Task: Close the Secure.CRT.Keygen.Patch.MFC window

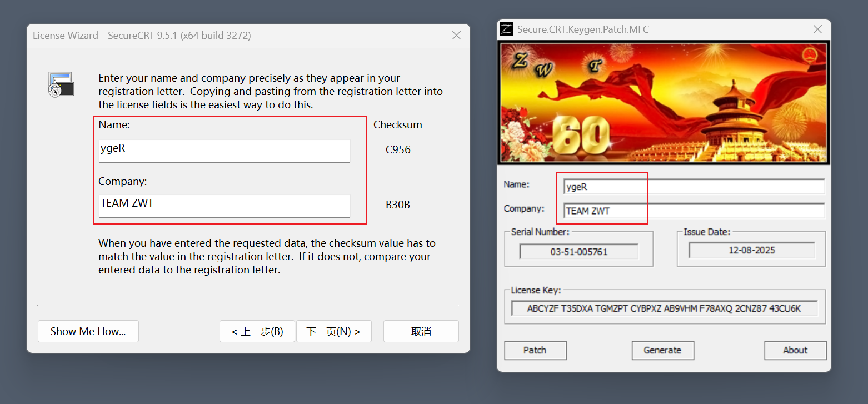Action: [818, 29]
